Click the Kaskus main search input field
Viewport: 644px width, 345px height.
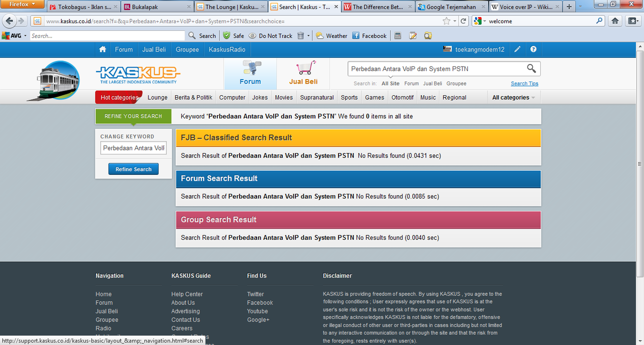pos(436,68)
